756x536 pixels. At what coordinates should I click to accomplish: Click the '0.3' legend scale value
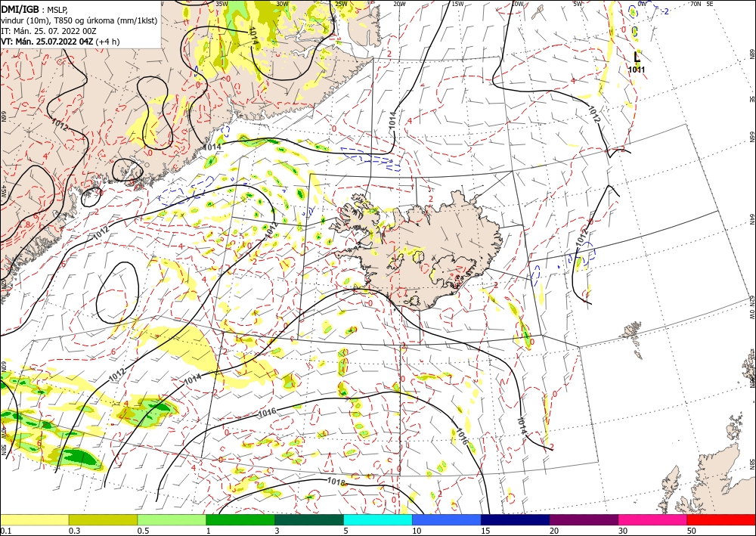pyautogui.click(x=74, y=531)
